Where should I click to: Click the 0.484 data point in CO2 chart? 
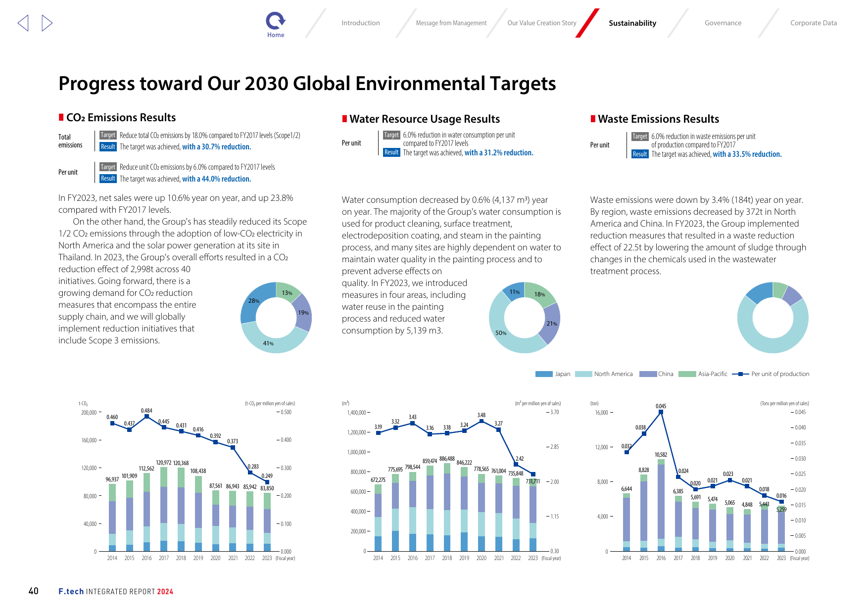[x=146, y=417]
